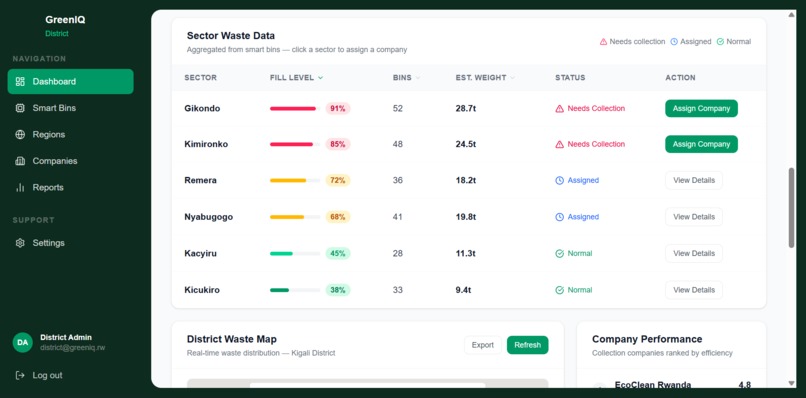Click the Assigned legend clock icon

(x=674, y=42)
